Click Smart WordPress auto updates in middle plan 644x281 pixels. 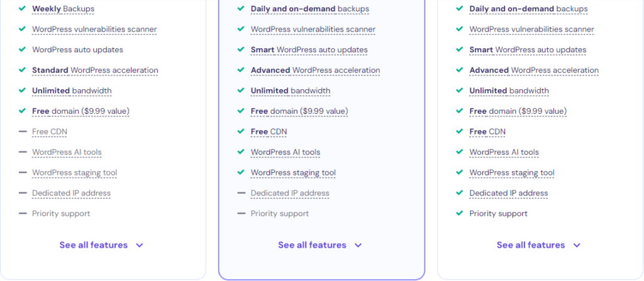coord(309,50)
